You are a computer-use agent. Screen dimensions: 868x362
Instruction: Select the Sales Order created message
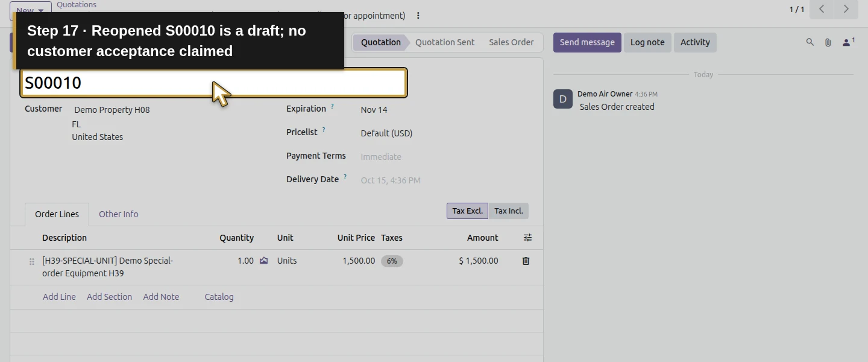point(617,107)
